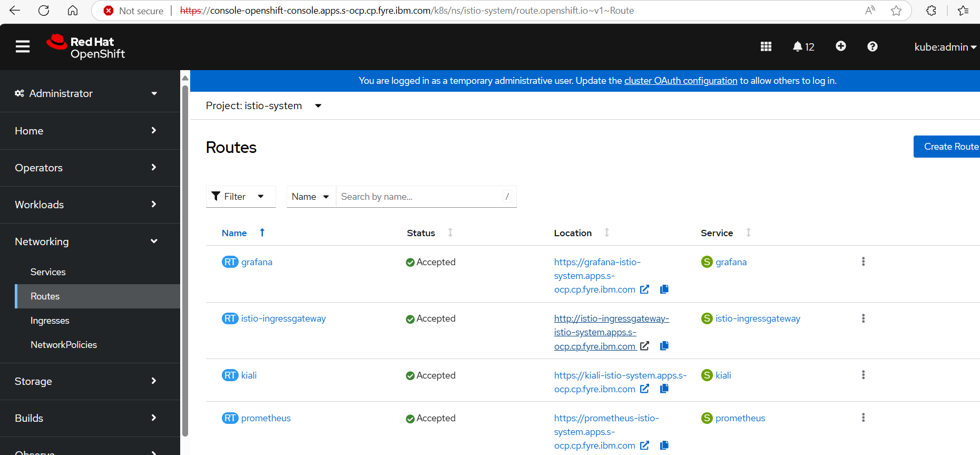Image resolution: width=980 pixels, height=455 pixels.
Task: Open the kiali service link
Action: point(723,375)
